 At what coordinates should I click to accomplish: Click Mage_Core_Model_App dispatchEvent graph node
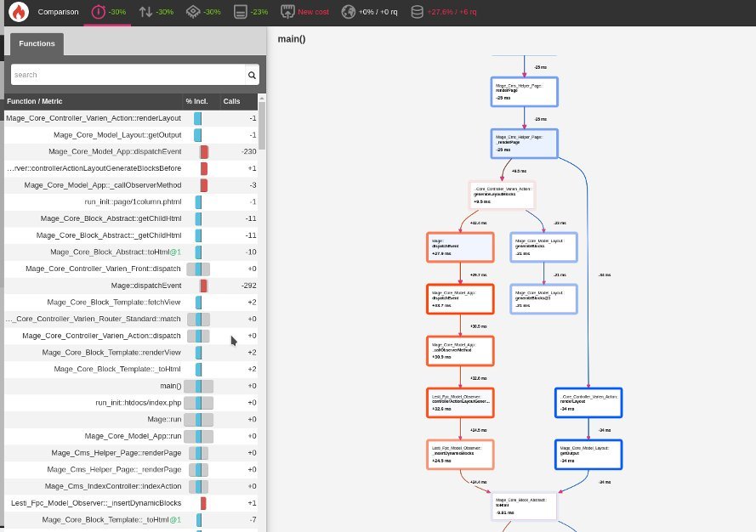460,299
